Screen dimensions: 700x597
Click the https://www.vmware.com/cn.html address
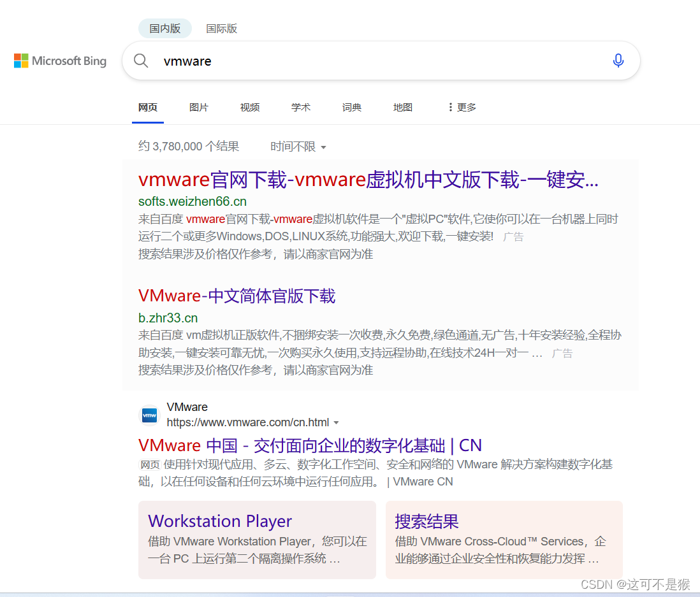click(x=248, y=422)
